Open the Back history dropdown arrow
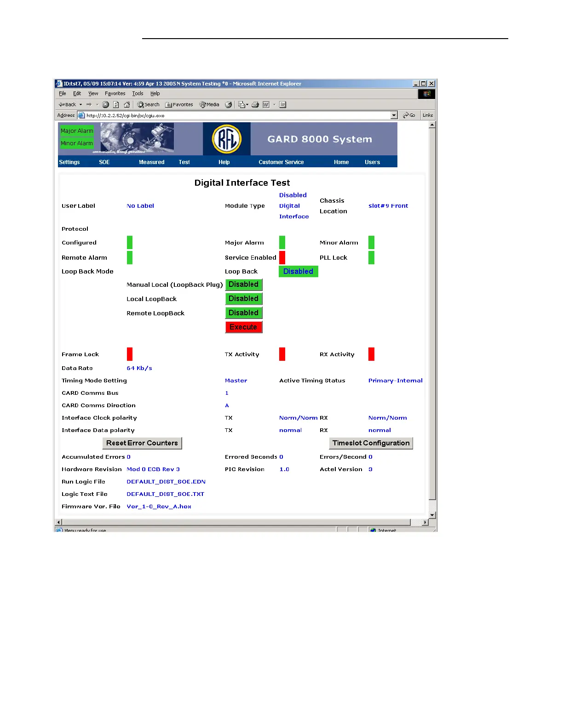This screenshot has height=728, width=563. pos(81,105)
